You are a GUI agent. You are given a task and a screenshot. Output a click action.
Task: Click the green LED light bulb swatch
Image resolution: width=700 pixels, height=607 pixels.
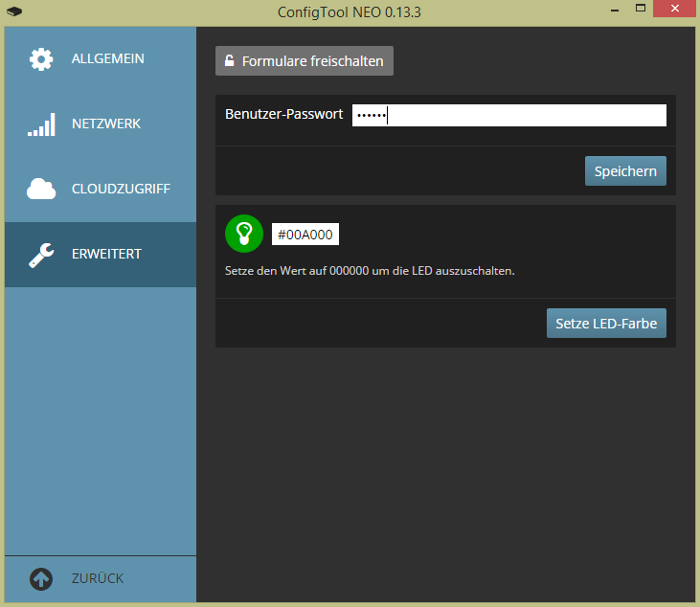click(244, 235)
